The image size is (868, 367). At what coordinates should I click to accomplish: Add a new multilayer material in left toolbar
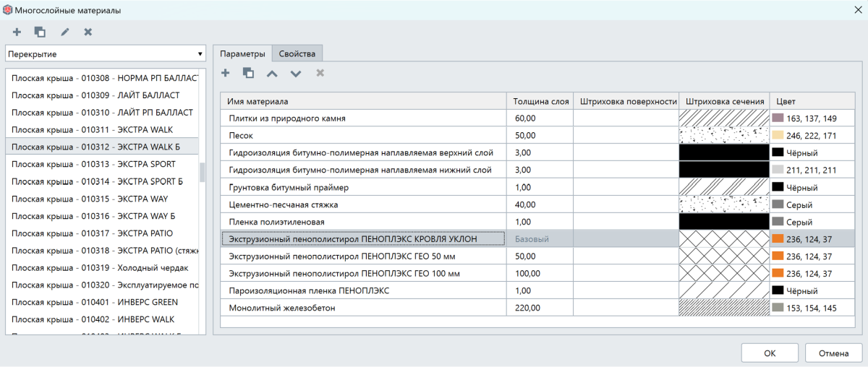click(17, 32)
